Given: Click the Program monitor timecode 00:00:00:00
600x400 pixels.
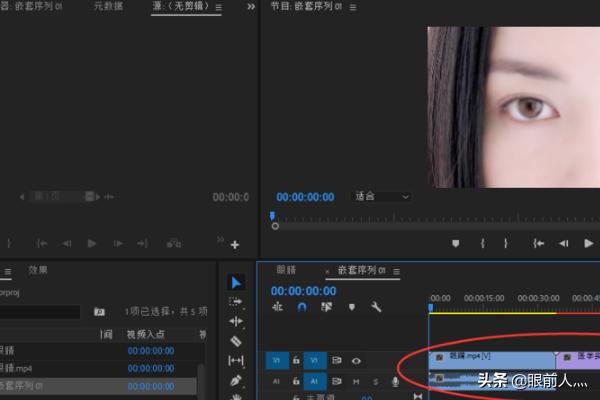Looking at the screenshot, I should click(x=305, y=197).
